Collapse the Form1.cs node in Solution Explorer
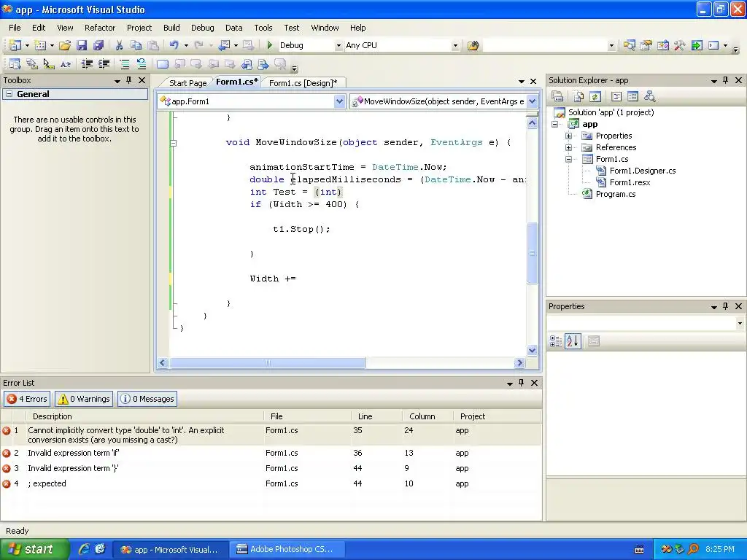747x560 pixels. point(568,159)
